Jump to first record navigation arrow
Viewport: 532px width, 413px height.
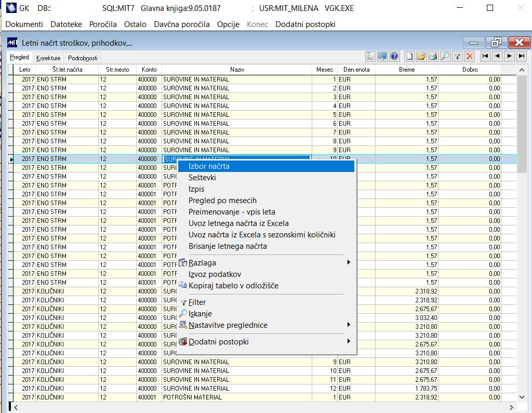point(485,56)
